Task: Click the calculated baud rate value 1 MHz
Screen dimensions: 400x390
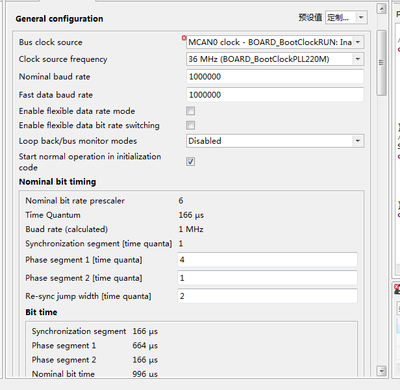Action: [191, 229]
